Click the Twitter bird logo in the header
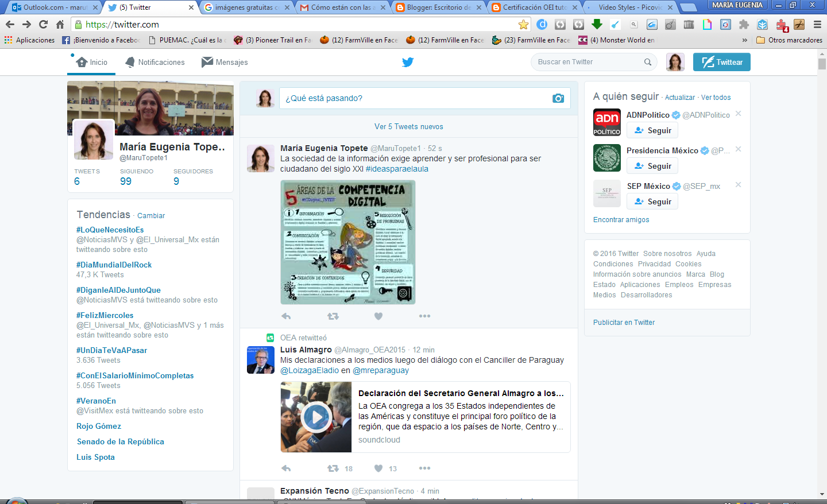 (x=408, y=62)
